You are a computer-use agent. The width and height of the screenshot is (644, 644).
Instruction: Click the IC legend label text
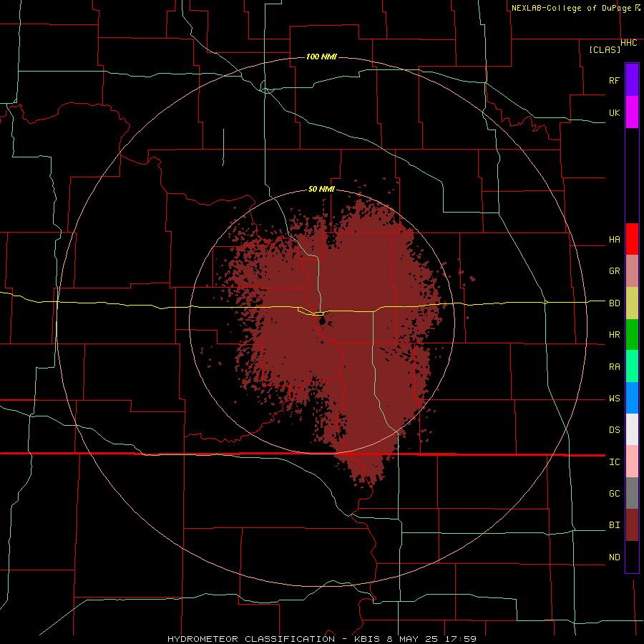pos(614,462)
